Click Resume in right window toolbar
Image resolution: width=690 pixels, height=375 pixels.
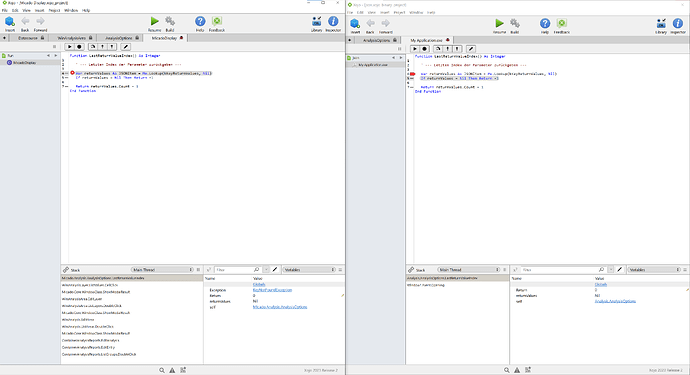click(x=499, y=23)
